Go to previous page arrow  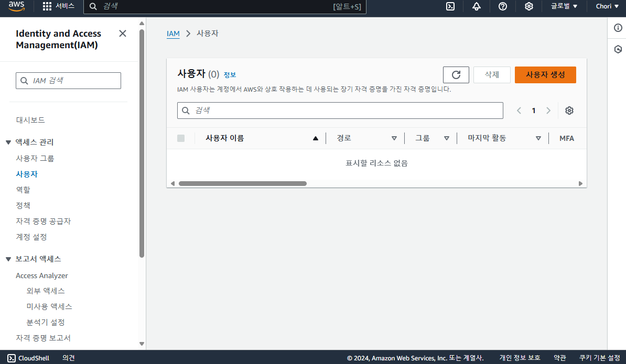pos(519,111)
